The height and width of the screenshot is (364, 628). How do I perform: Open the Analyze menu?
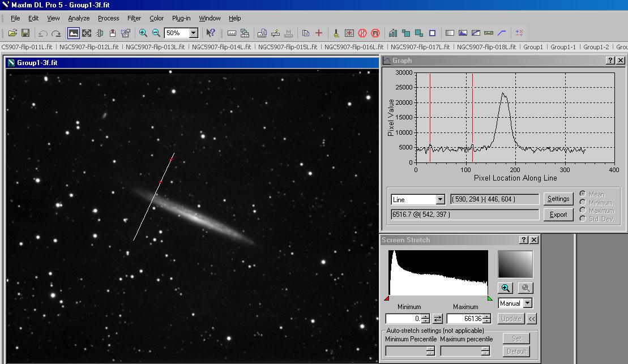tap(79, 18)
